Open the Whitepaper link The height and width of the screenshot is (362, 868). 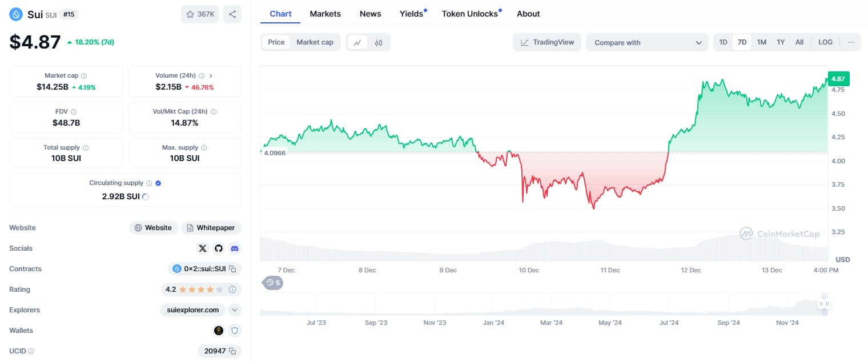[211, 228]
